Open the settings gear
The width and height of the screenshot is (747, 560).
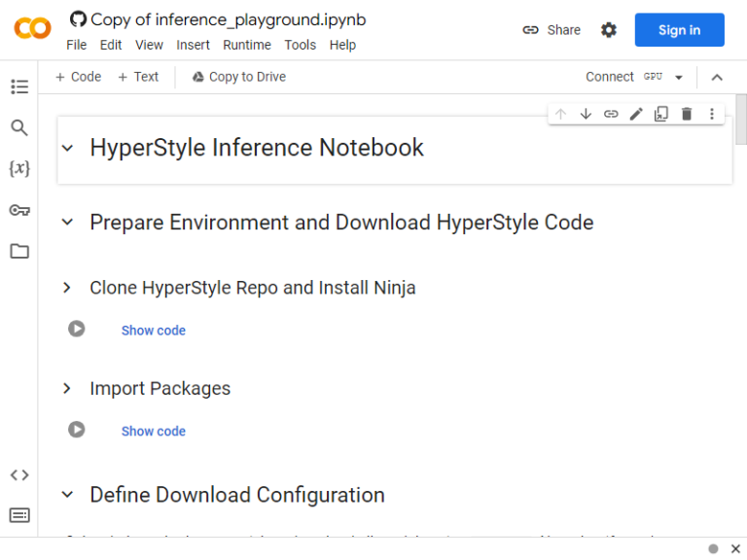[608, 30]
